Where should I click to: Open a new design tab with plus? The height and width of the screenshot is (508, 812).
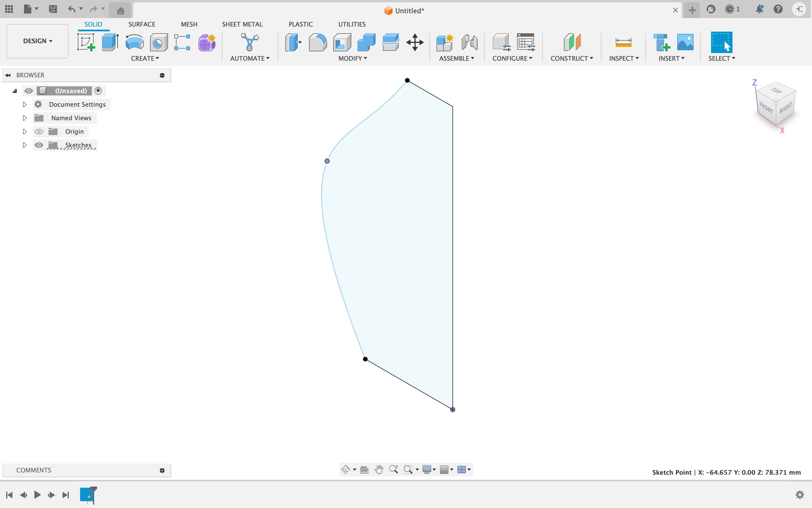(692, 10)
